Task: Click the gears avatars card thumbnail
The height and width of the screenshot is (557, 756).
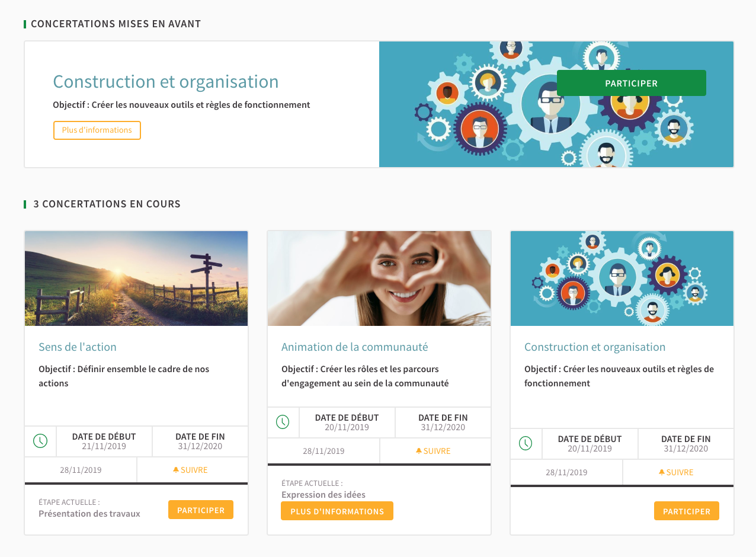Action: pos(622,278)
